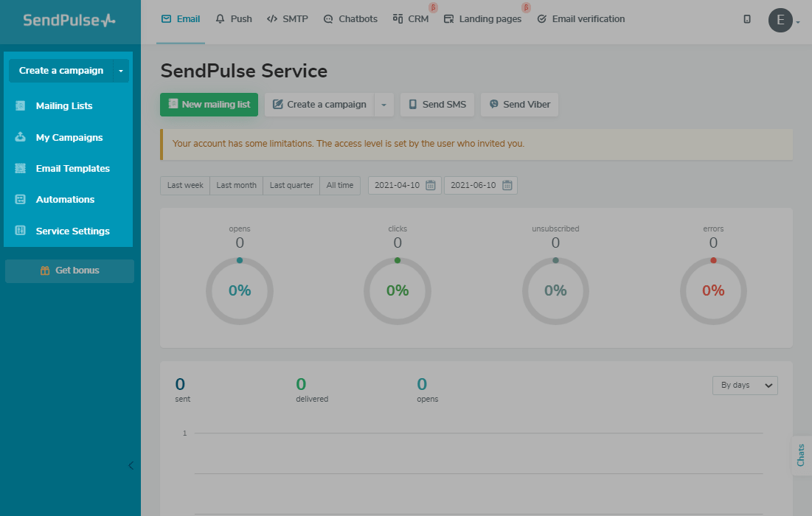Open the calendar icon for start date
The image size is (812, 516).
pyautogui.click(x=431, y=185)
